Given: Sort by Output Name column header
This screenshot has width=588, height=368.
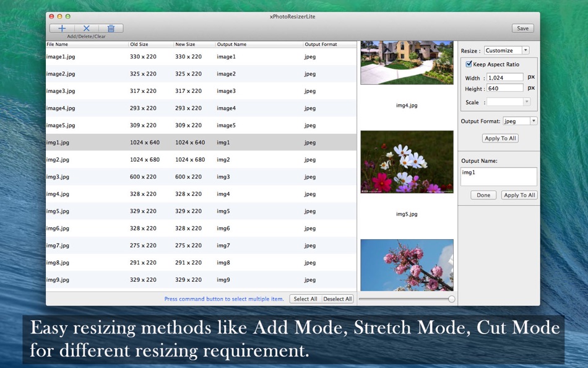Looking at the screenshot, I should (259, 45).
